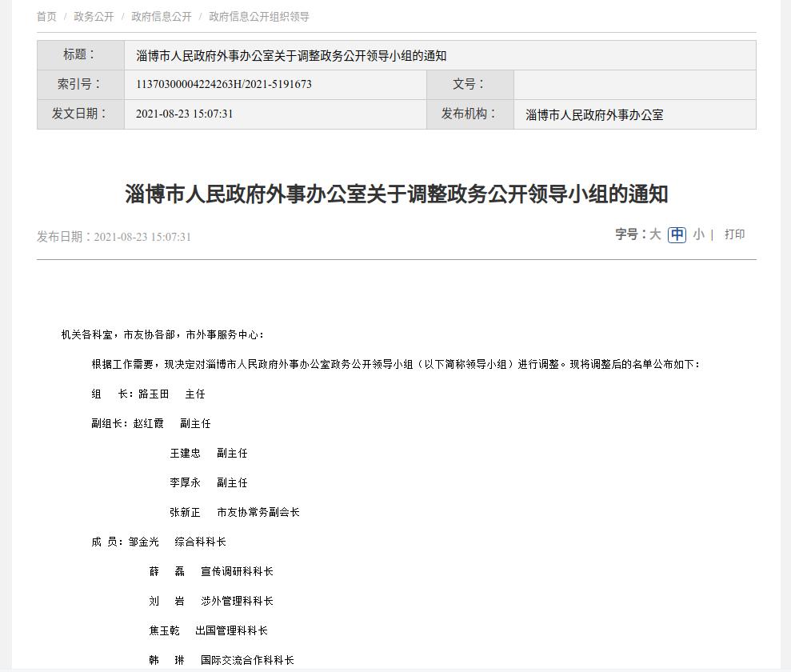
Task: Click the 发布日期 line under headline
Action: pos(114,237)
